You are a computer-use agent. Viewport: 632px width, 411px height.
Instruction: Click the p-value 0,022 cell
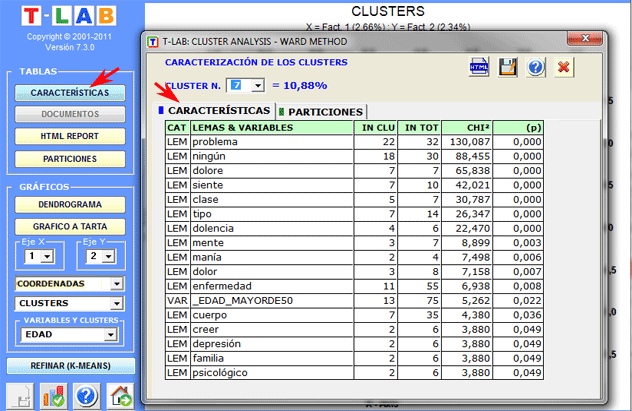click(x=518, y=301)
